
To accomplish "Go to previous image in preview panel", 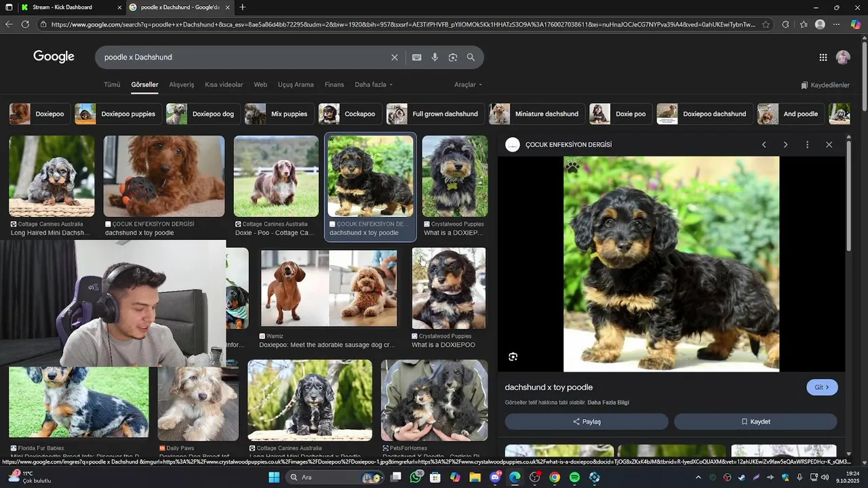I will pos(764,144).
